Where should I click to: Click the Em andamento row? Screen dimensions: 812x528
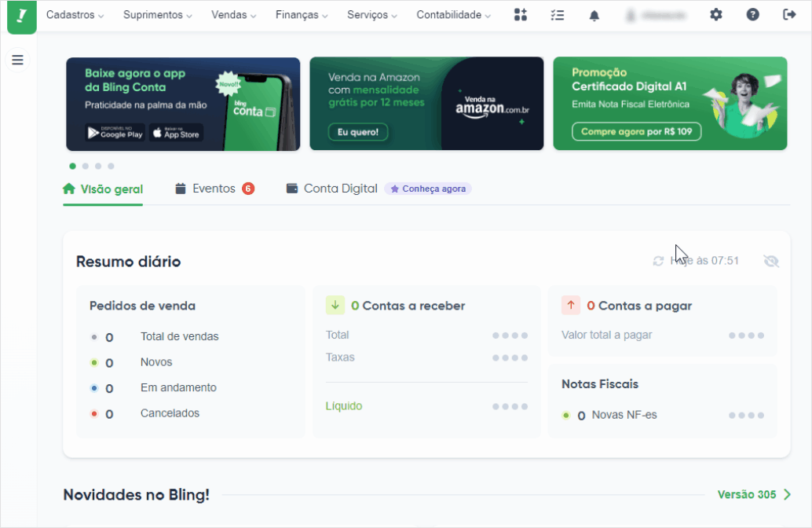click(153, 387)
